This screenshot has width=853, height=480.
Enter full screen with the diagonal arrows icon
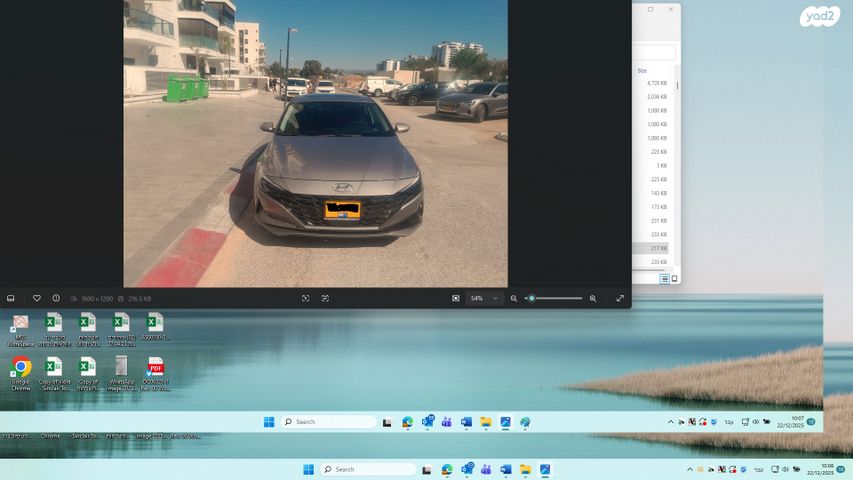620,298
